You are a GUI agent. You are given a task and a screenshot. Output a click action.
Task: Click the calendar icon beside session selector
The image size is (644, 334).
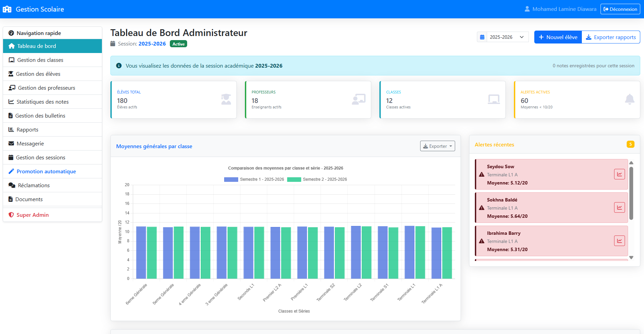click(482, 37)
